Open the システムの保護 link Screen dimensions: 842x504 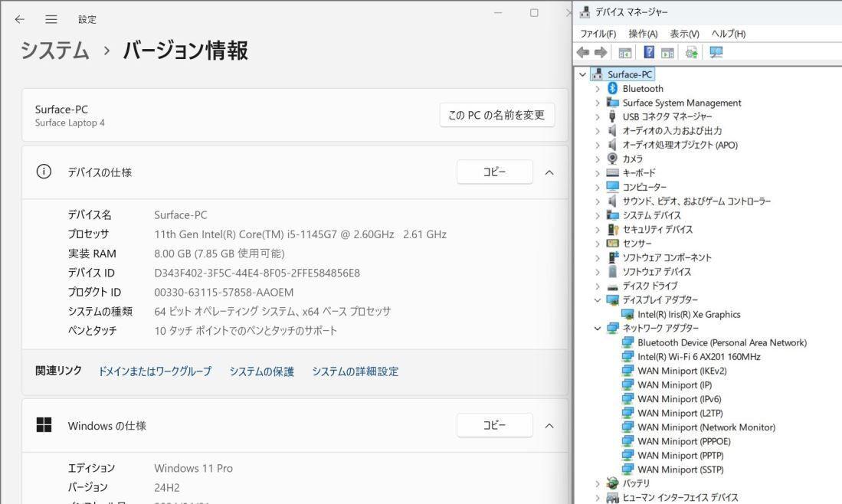click(x=261, y=371)
